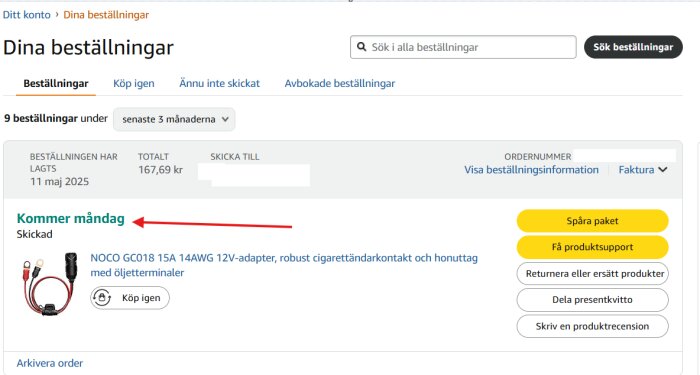Switch to the Beställningar tab

click(x=56, y=83)
